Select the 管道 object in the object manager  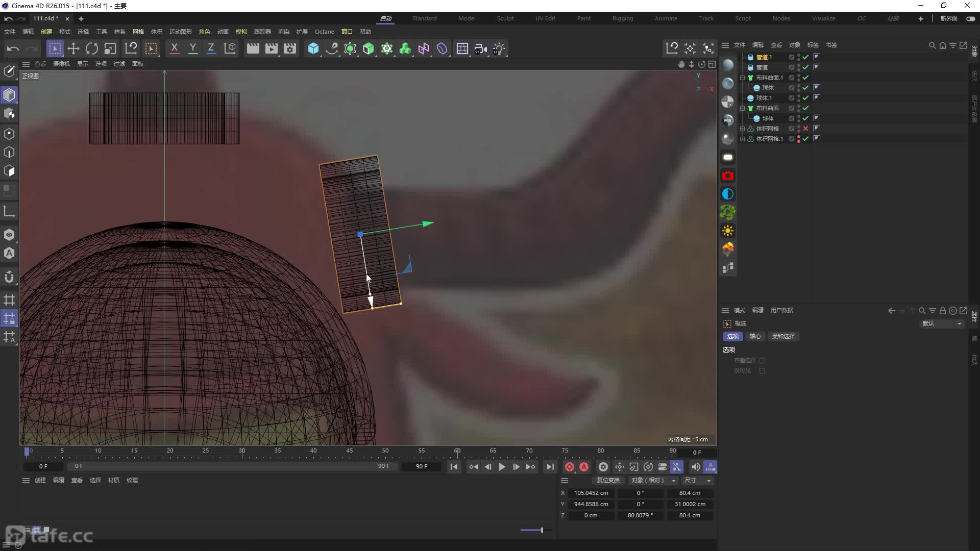click(x=762, y=67)
